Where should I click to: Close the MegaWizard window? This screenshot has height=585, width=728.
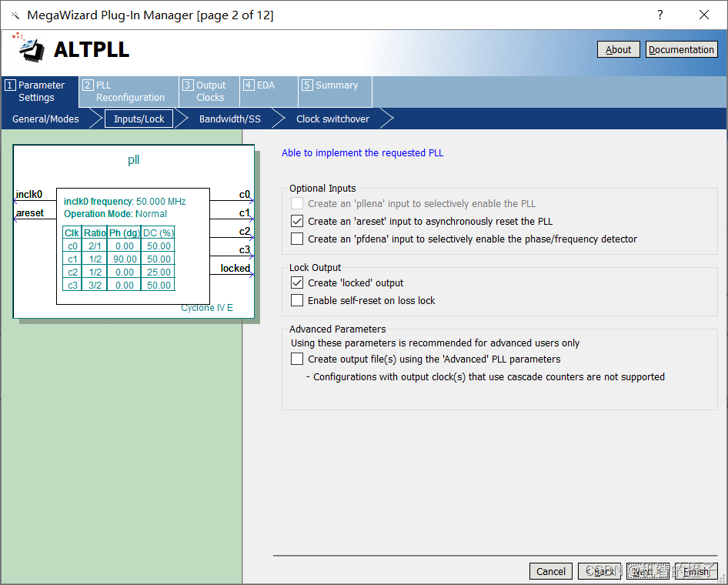click(x=704, y=15)
